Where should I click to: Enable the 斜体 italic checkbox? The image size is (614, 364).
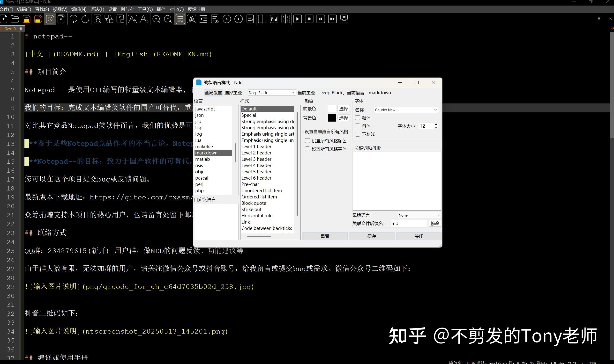point(358,126)
